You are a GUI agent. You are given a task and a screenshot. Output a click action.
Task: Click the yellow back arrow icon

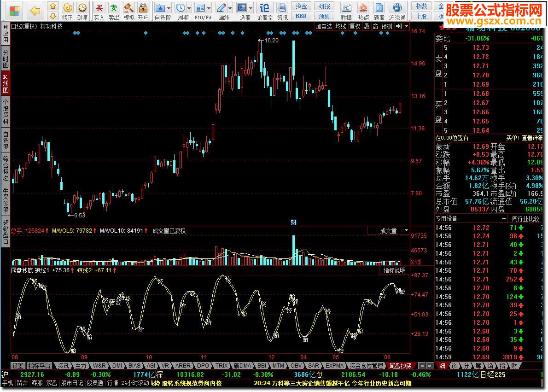tap(35, 11)
